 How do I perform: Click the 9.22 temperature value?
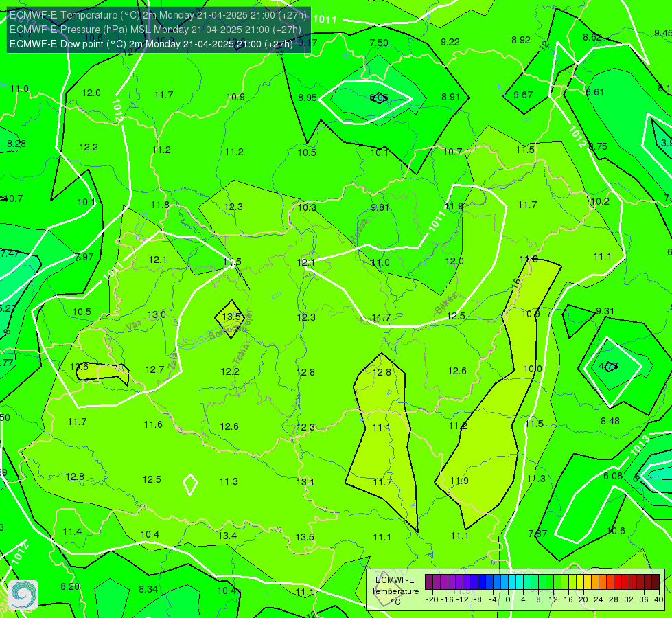coord(450,42)
